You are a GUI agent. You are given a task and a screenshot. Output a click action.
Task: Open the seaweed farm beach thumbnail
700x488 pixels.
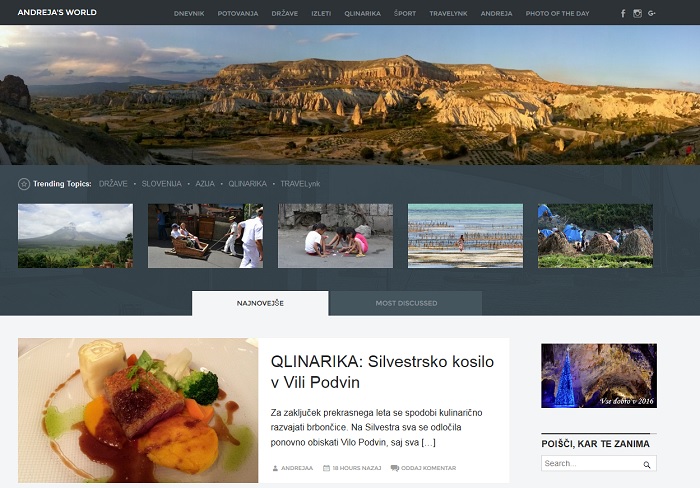pos(465,236)
